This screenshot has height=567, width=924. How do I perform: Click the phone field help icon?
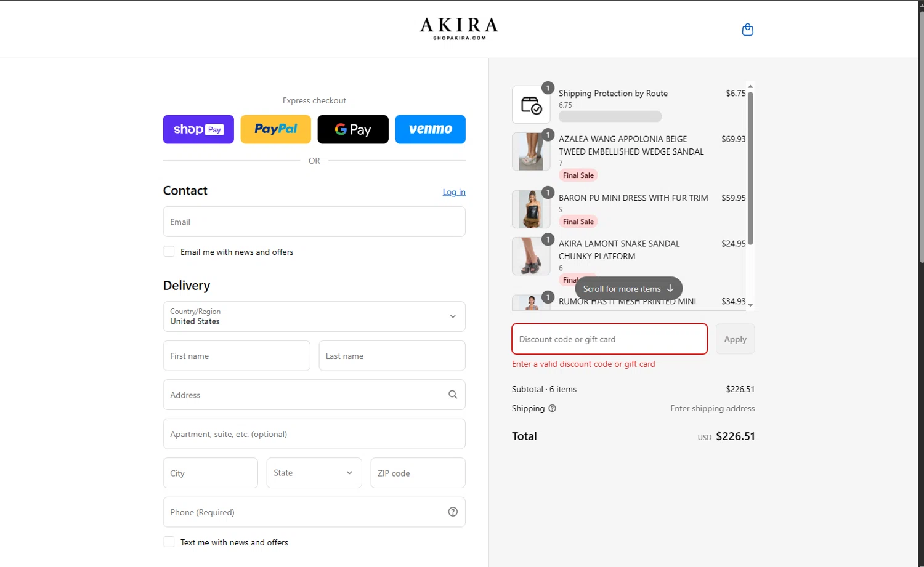click(x=453, y=512)
